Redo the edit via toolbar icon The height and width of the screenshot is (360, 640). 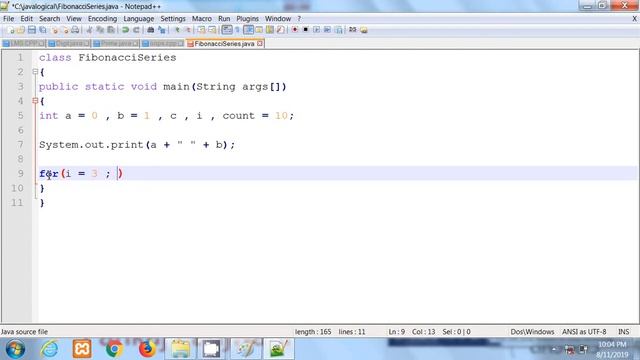(136, 30)
